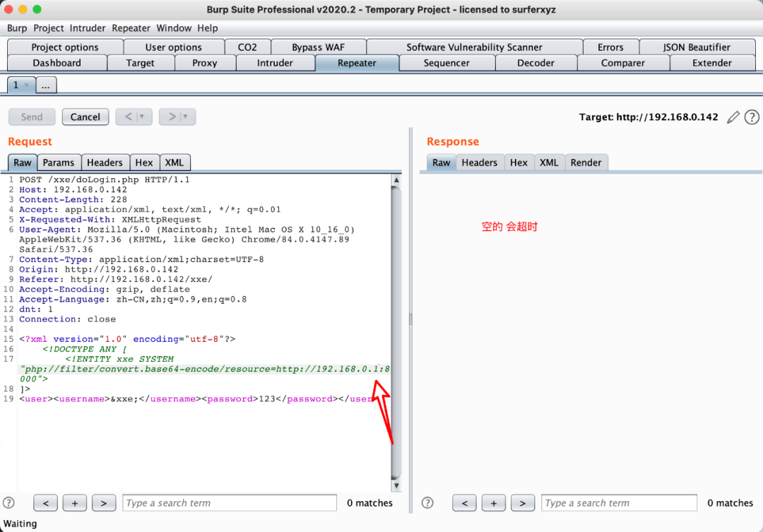The width and height of the screenshot is (763, 532).
Task: Click request scrollbar up arrow
Action: pos(396,179)
